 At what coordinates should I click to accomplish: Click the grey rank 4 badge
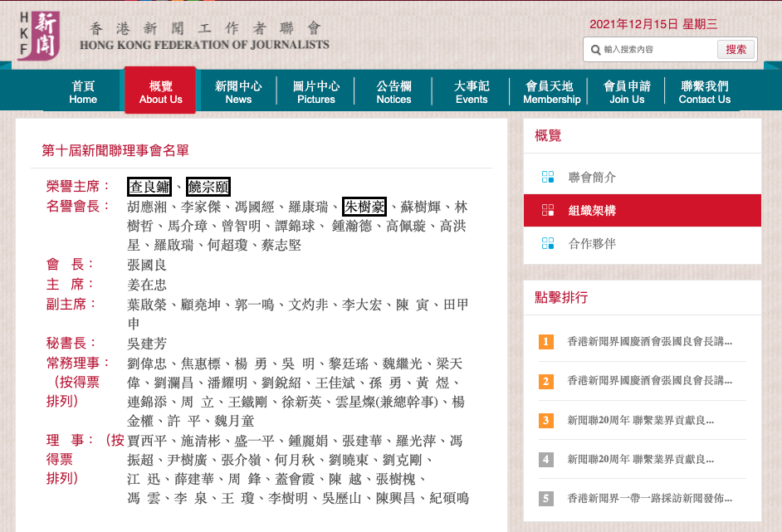coord(546,459)
